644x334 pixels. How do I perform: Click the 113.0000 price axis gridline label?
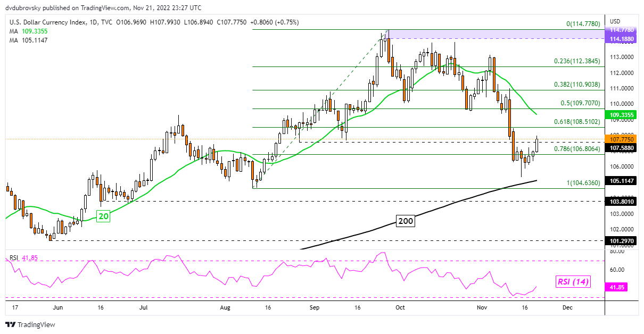[x=622, y=57]
